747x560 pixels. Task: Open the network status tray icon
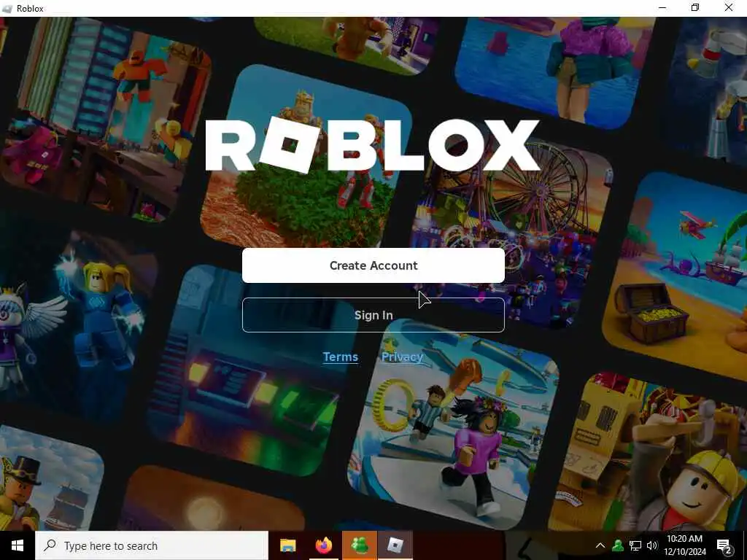point(635,545)
